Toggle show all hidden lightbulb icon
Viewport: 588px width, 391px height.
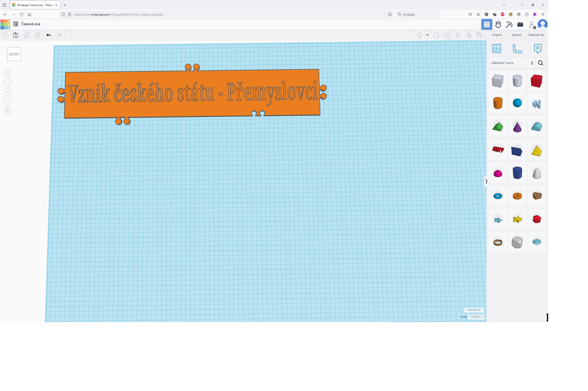coord(419,35)
